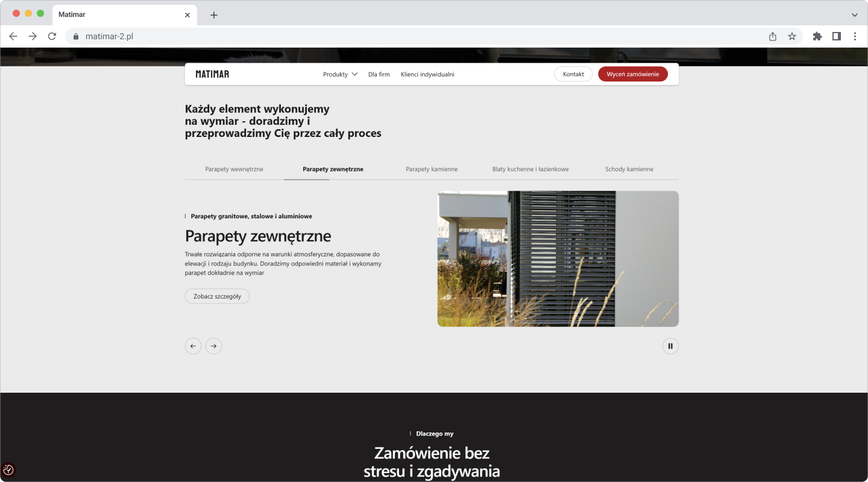Click the share page icon
This screenshot has width=868, height=482.
tap(773, 36)
